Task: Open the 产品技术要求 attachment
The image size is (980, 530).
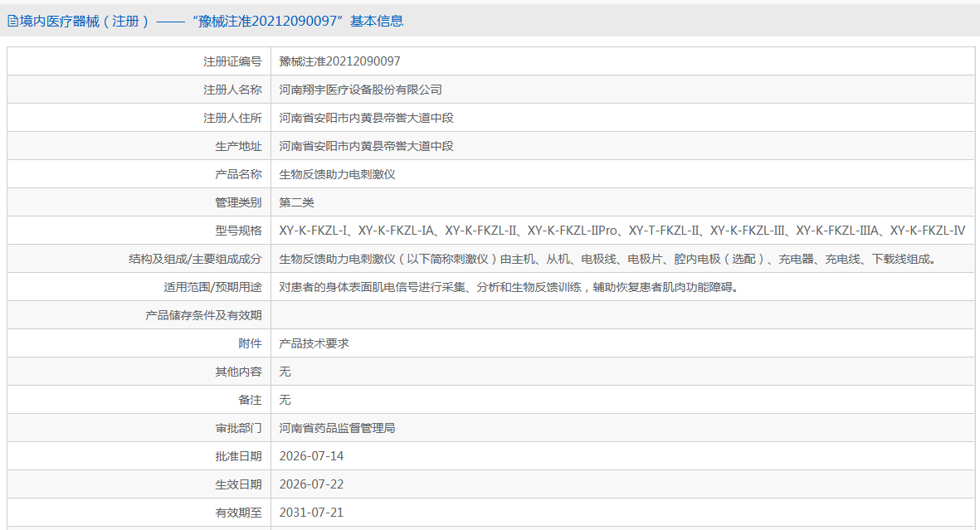Action: [314, 343]
